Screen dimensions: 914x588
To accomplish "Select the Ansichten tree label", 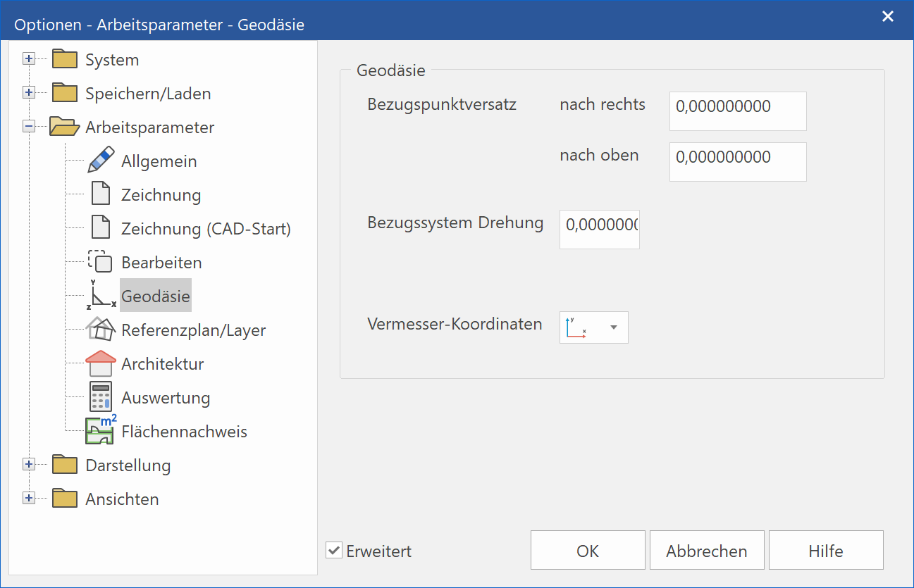I will 122,499.
